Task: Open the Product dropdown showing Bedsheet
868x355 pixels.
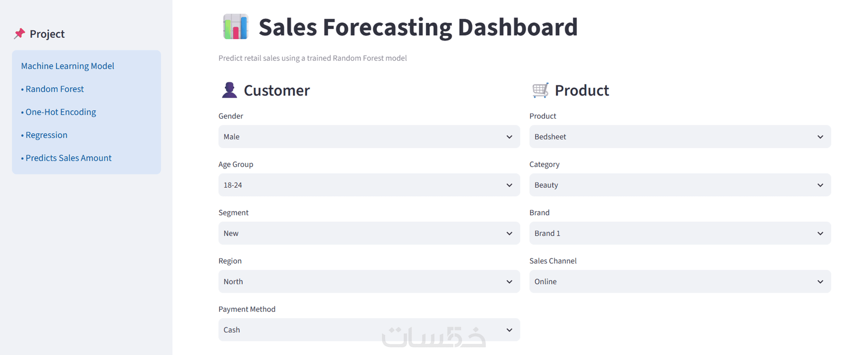Action: [680, 137]
